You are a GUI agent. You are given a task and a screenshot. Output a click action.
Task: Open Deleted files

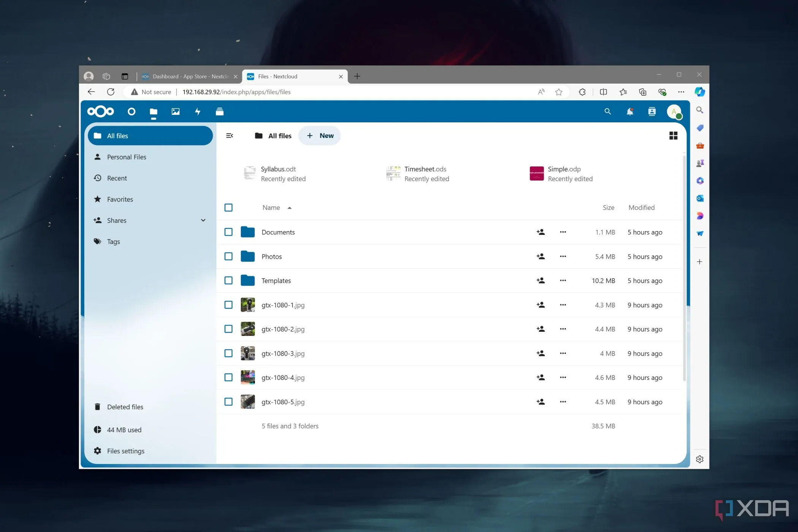coord(150,407)
